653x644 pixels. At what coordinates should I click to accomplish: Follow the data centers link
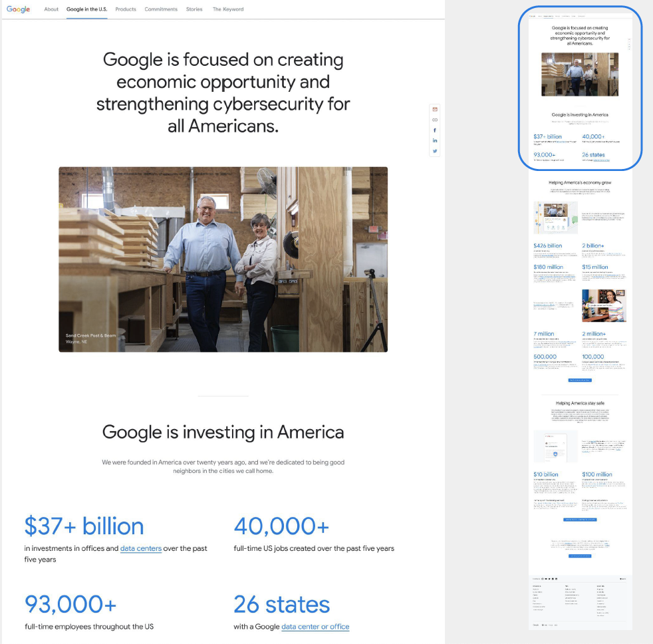click(141, 549)
